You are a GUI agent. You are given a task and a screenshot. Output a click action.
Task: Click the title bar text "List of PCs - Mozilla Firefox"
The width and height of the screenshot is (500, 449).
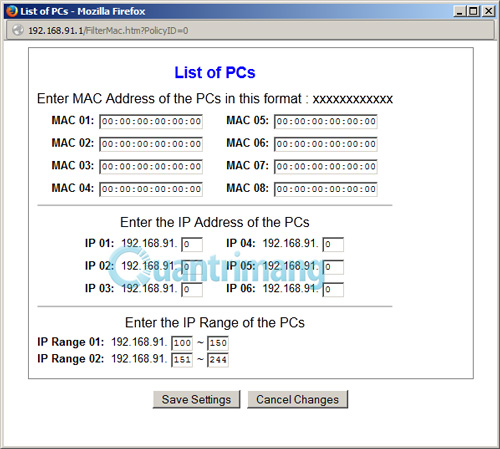tap(83, 11)
